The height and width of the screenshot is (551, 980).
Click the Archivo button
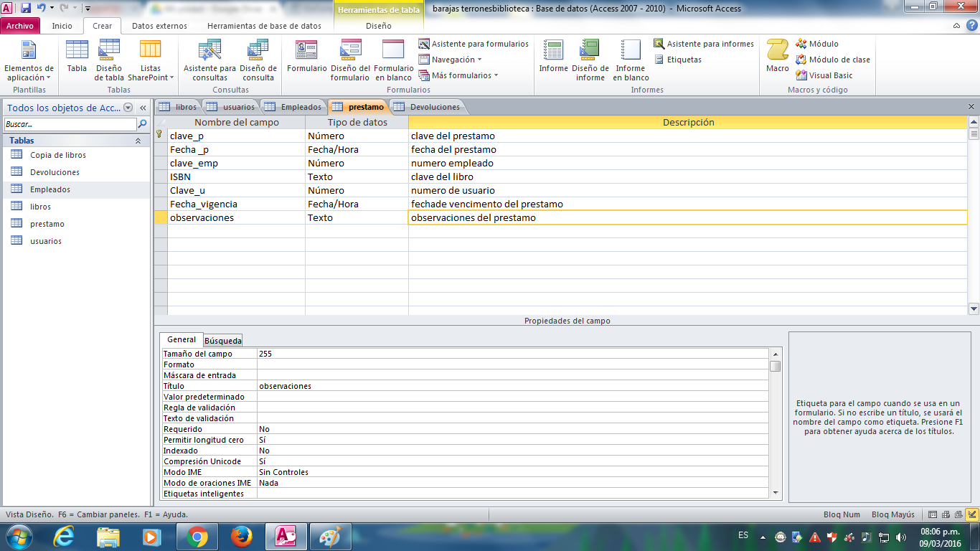pos(20,26)
